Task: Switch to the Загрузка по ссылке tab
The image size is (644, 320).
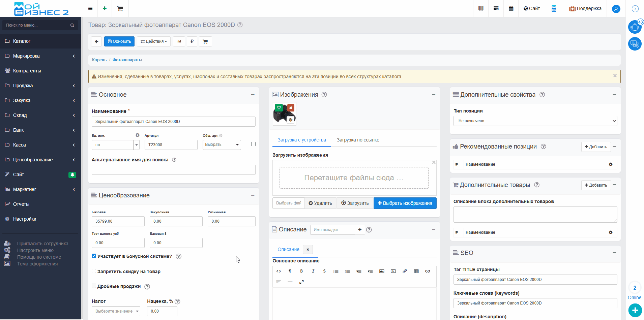Action: (358, 140)
